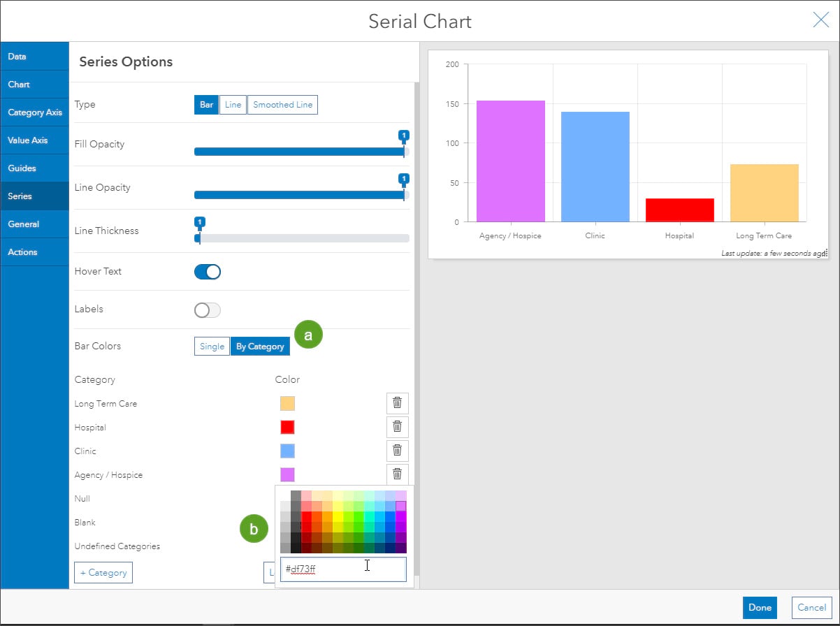Screen dimensions: 840x626
Task: Remove the Clinic category with trash icon
Action: (x=397, y=451)
